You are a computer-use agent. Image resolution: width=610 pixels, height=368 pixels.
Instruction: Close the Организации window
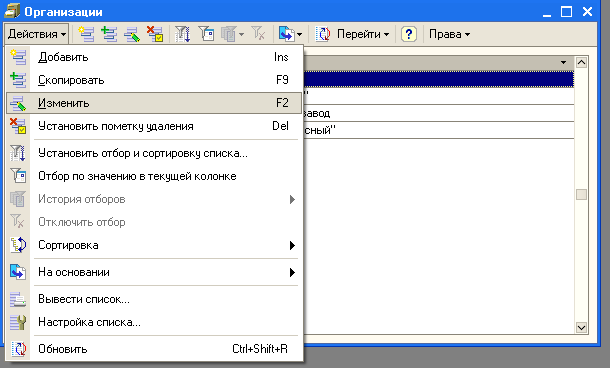point(587,12)
